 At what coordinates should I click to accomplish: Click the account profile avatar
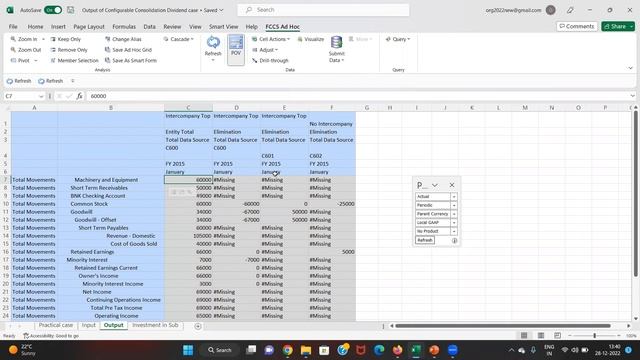point(551,10)
